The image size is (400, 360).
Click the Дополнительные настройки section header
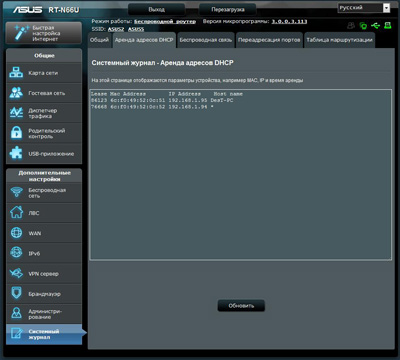[44, 176]
